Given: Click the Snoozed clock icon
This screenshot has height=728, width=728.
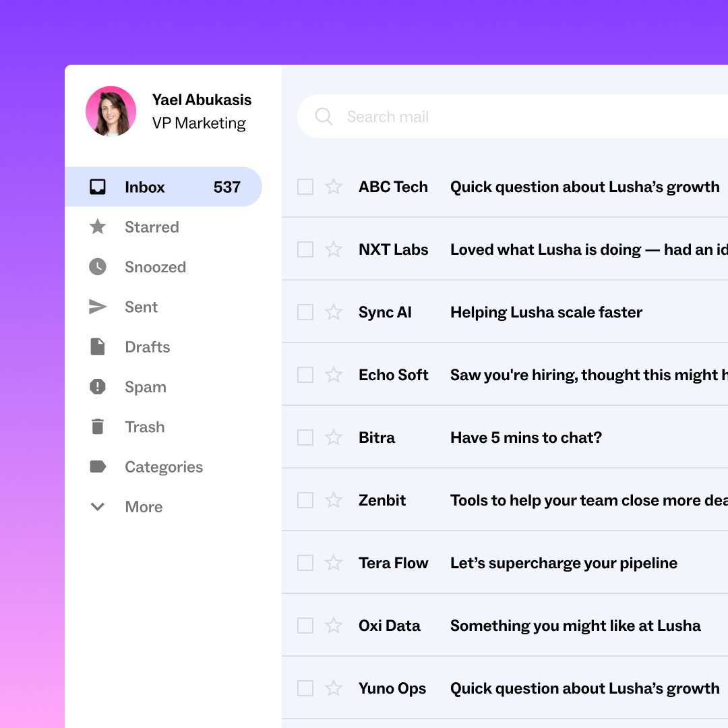Looking at the screenshot, I should (x=98, y=266).
